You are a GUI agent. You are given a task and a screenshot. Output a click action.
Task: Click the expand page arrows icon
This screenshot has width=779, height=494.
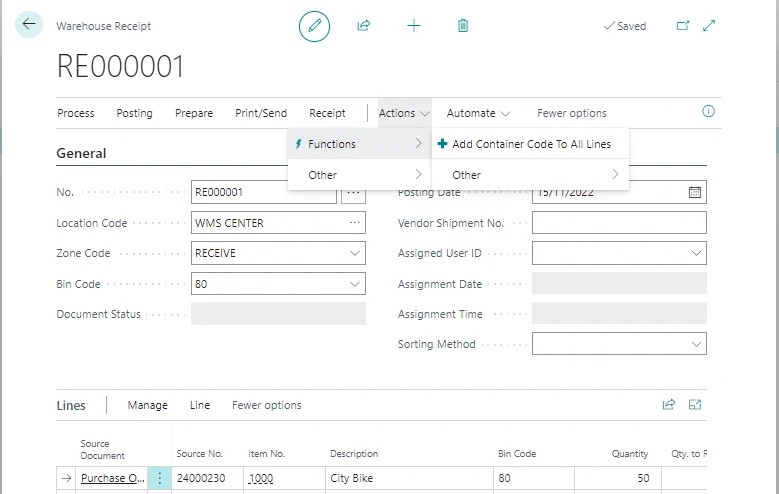[x=709, y=26]
